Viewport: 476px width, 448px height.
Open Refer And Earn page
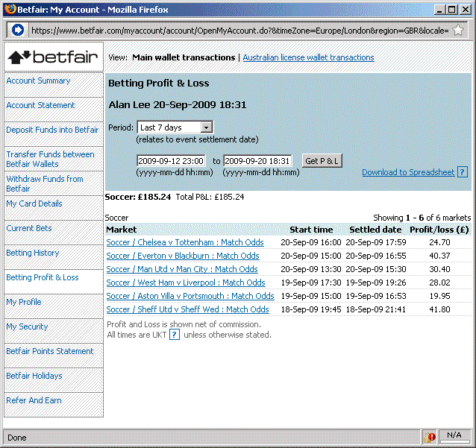[34, 400]
